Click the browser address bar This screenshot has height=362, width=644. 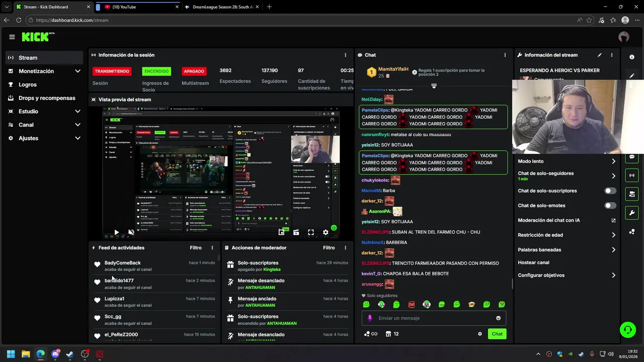pos(302,20)
